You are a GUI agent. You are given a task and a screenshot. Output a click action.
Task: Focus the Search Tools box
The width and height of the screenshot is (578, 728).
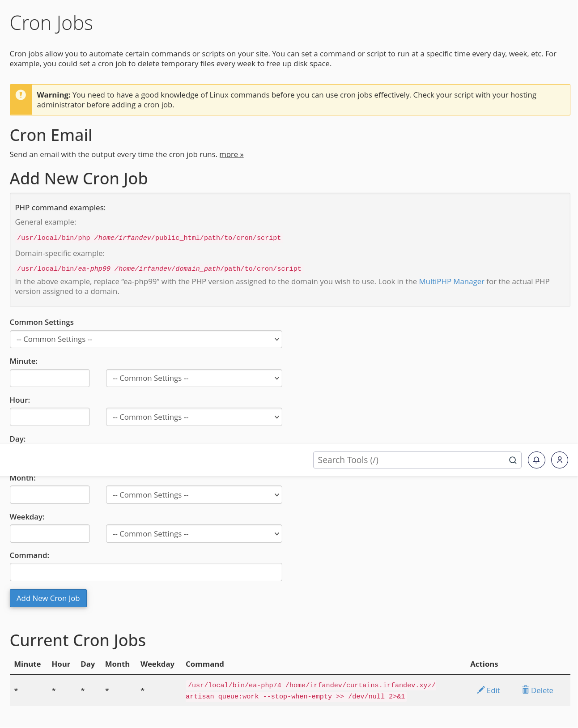coord(411,460)
